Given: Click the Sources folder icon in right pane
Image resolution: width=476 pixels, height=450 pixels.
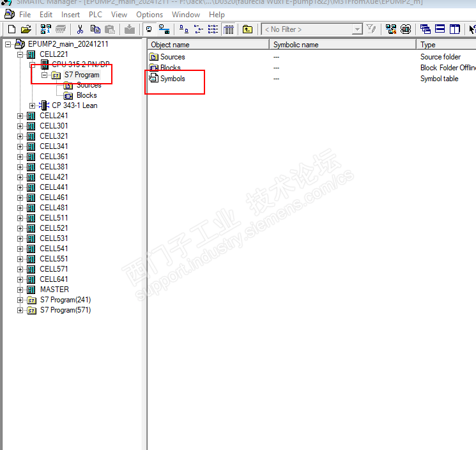Looking at the screenshot, I should click(x=154, y=57).
